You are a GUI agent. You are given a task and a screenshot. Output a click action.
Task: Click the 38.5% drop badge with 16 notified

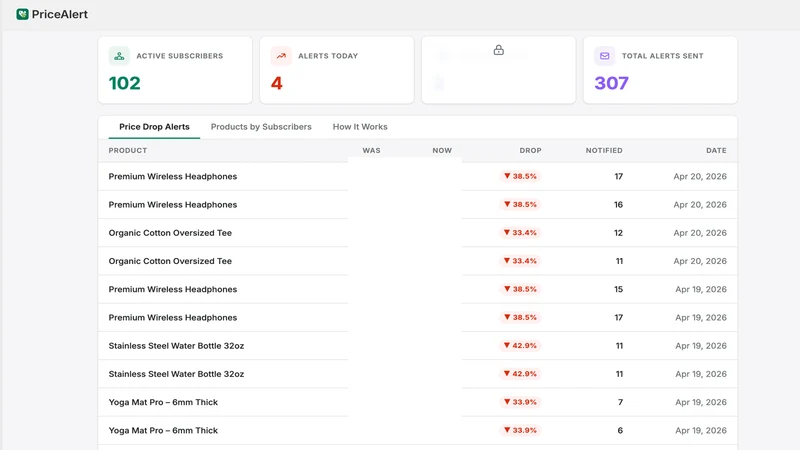520,205
